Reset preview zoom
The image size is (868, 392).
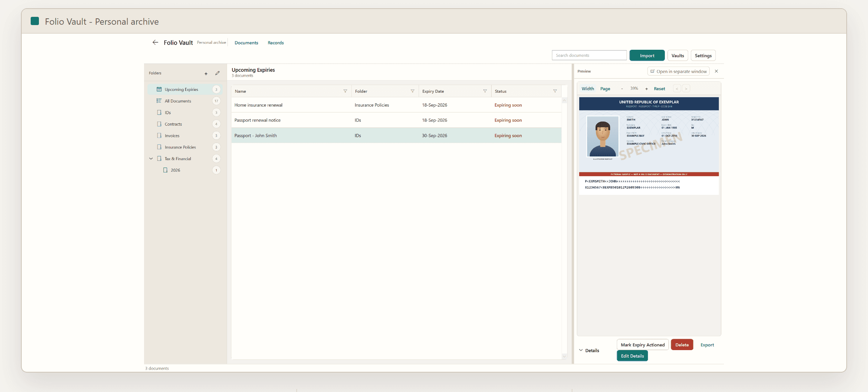659,89
